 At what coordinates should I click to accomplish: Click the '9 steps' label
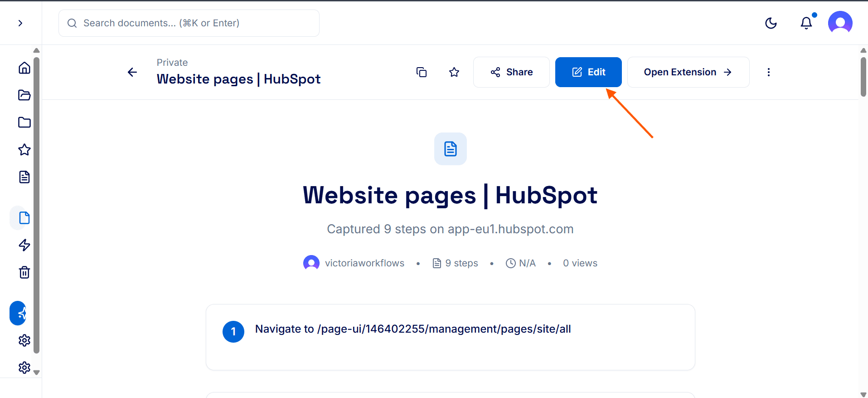pyautogui.click(x=461, y=263)
